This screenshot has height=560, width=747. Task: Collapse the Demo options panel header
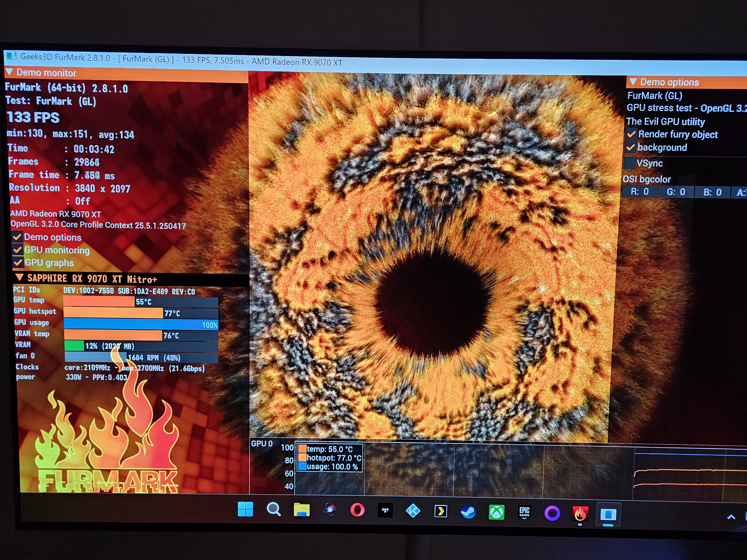(x=633, y=82)
